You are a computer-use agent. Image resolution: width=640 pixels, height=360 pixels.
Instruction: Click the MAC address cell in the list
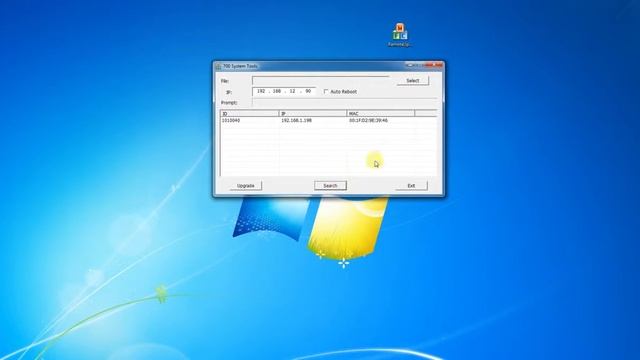(368, 121)
